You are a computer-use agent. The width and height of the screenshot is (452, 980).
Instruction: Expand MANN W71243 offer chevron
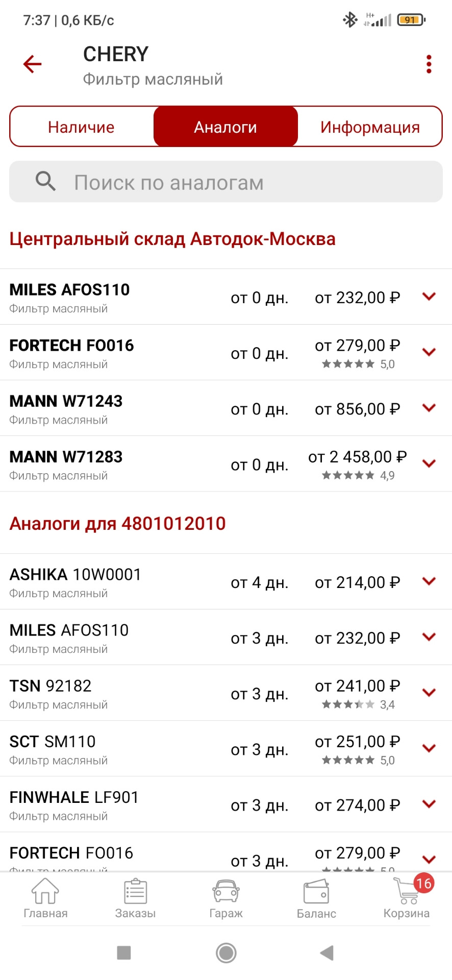point(429,408)
